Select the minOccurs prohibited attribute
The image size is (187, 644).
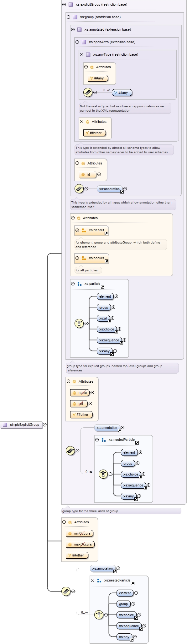pos(80,533)
